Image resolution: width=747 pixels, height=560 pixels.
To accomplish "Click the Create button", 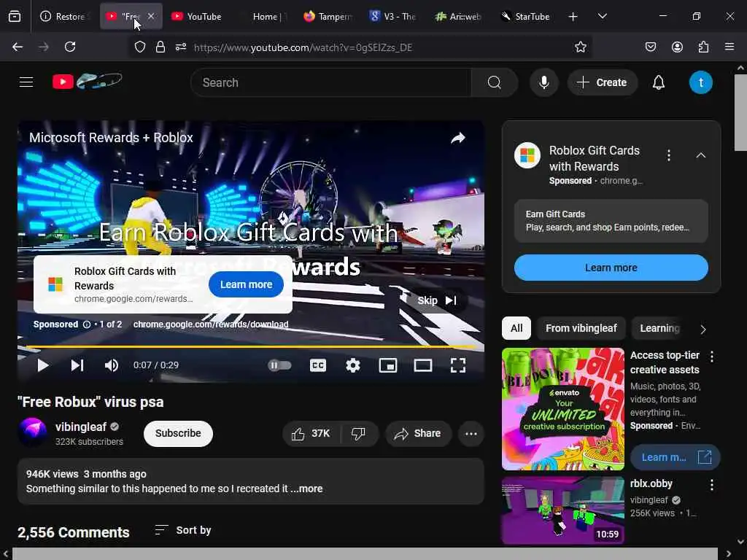I will [x=602, y=82].
